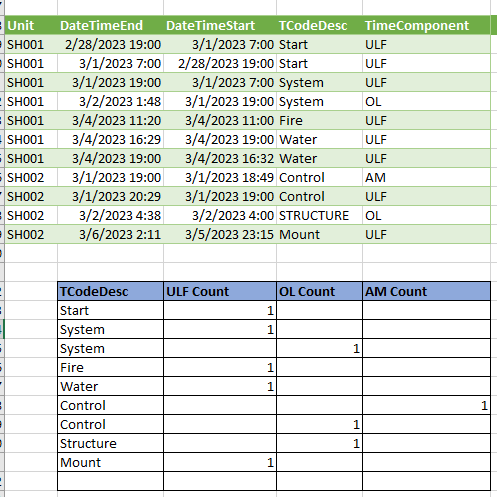Select the cell 3/2/2023 1:48
Viewport: 497px width, 497px height.
pyautogui.click(x=110, y=101)
